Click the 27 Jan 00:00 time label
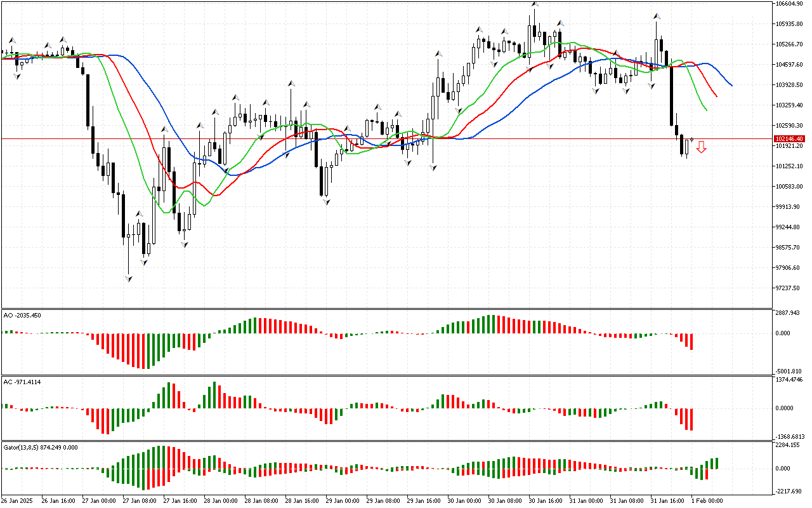Viewport: 812px width, 508px height. pyautogui.click(x=98, y=501)
